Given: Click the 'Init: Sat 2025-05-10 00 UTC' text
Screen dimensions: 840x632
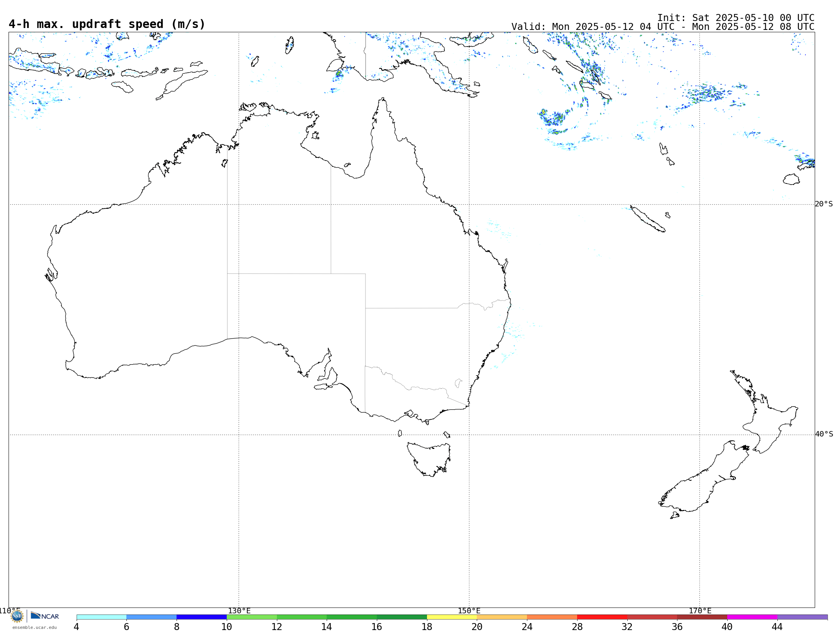Looking at the screenshot, I should tap(736, 18).
